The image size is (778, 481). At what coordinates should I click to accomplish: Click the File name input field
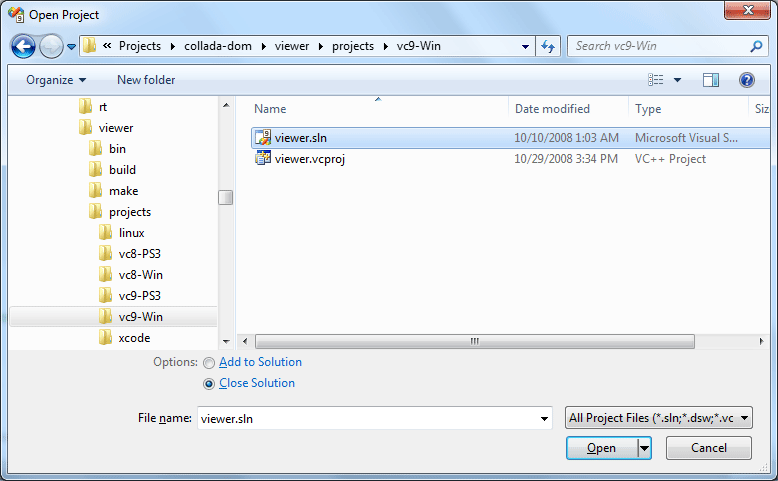click(x=367, y=418)
